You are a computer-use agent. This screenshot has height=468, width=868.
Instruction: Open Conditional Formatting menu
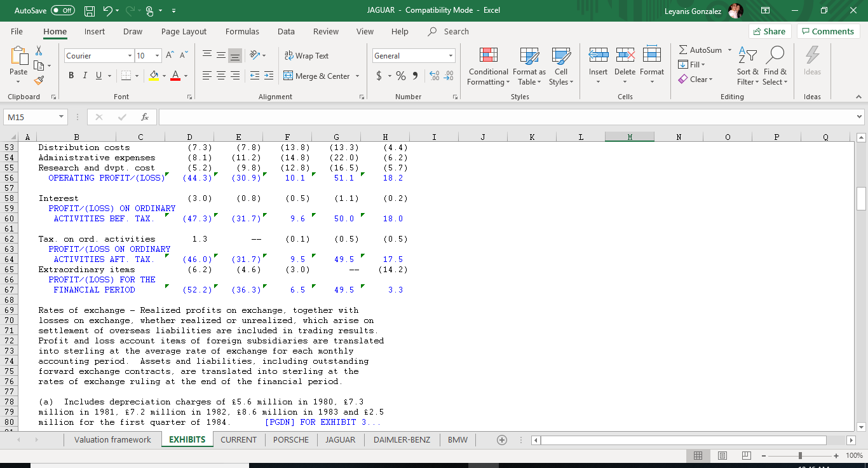tap(488, 66)
